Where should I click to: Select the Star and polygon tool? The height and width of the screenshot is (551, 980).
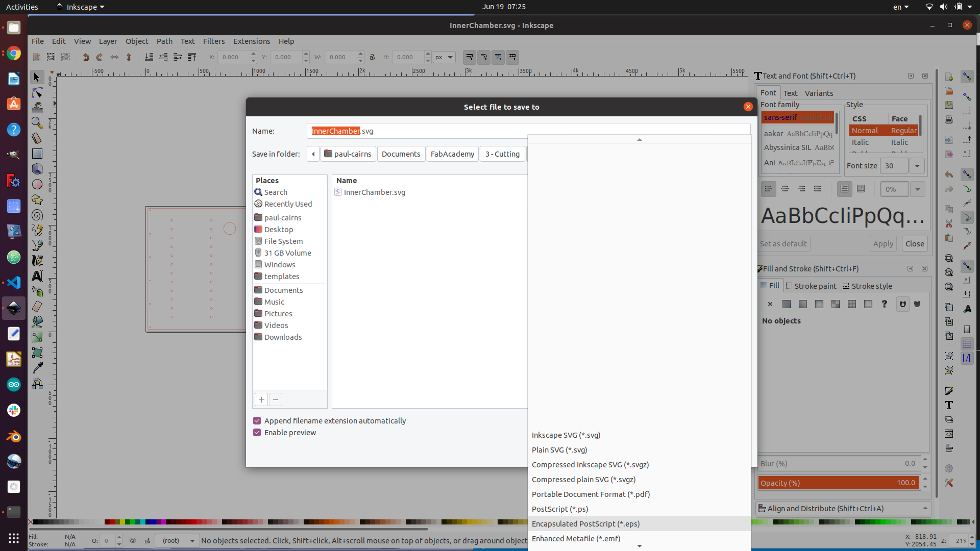37,199
